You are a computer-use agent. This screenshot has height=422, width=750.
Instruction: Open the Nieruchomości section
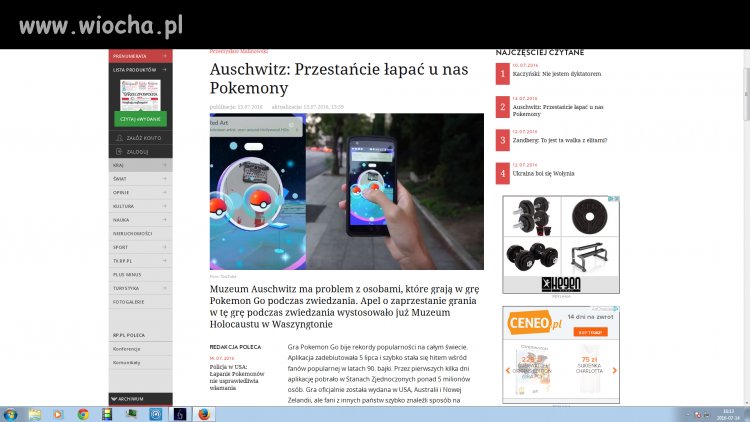pyautogui.click(x=141, y=233)
